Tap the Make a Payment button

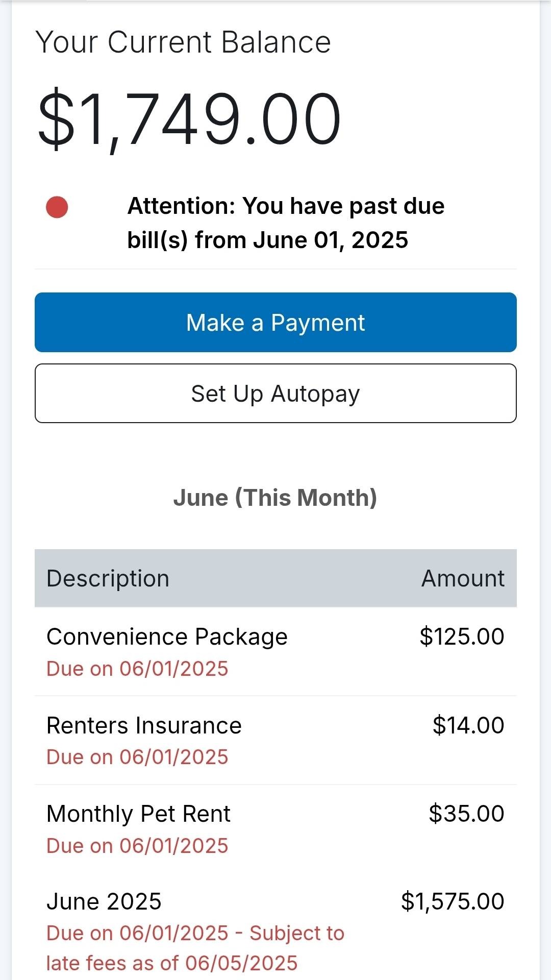pyautogui.click(x=275, y=322)
